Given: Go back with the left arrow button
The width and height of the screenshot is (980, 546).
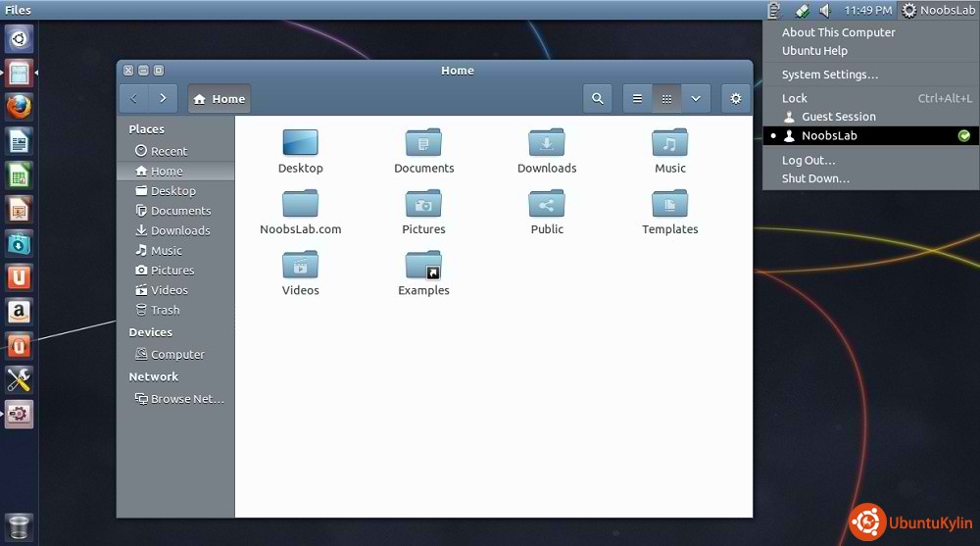Looking at the screenshot, I should point(134,98).
